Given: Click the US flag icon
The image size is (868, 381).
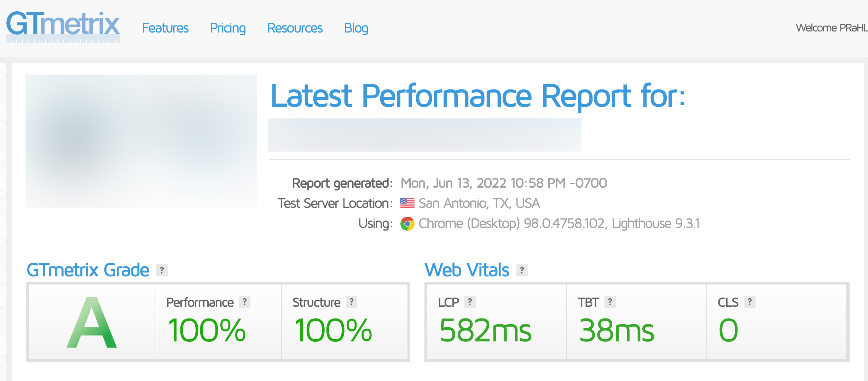Looking at the screenshot, I should click(x=407, y=203).
